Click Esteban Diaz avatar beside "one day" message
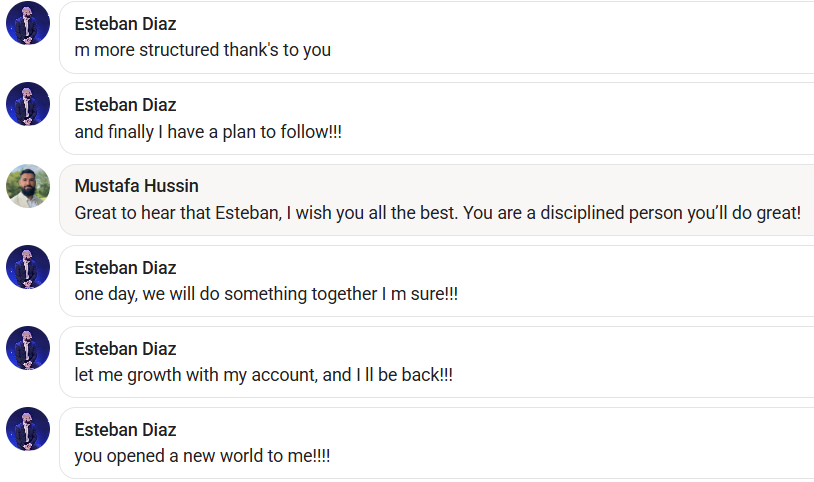Screen dimensions: 814x482 coord(28,267)
